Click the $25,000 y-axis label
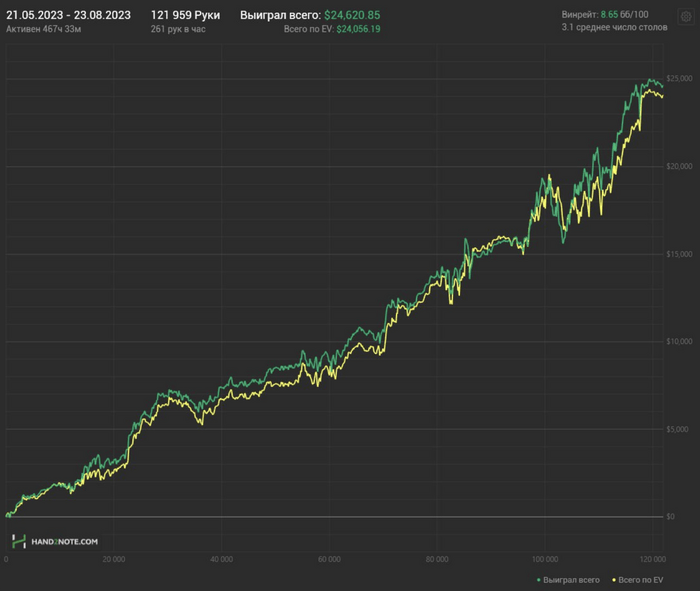This screenshot has width=700, height=591. (678, 78)
